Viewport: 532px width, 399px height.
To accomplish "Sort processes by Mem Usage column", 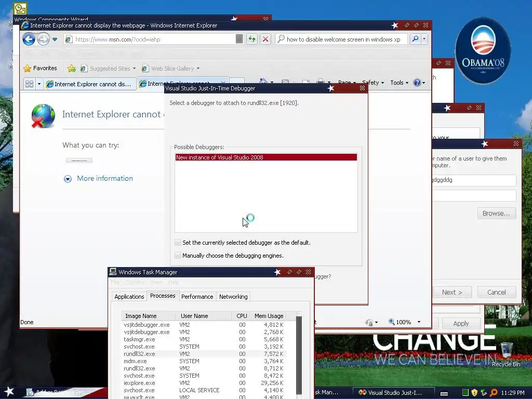I will coord(269,316).
